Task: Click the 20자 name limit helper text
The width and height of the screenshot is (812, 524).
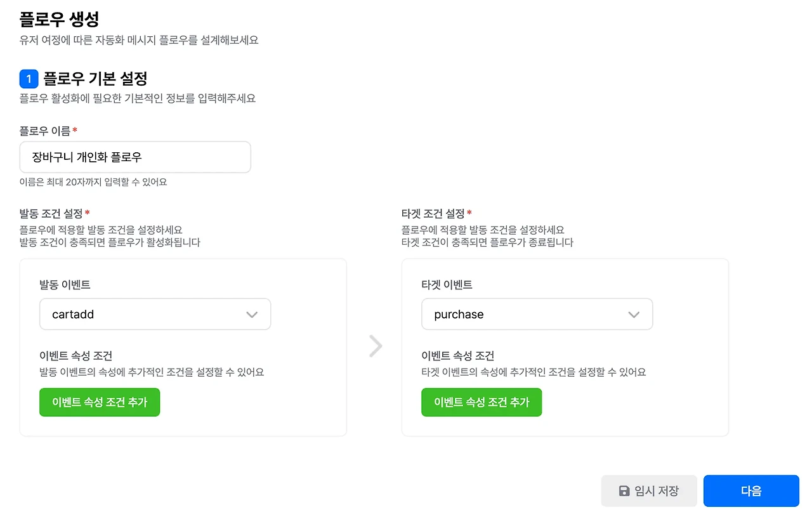Action: [93, 182]
